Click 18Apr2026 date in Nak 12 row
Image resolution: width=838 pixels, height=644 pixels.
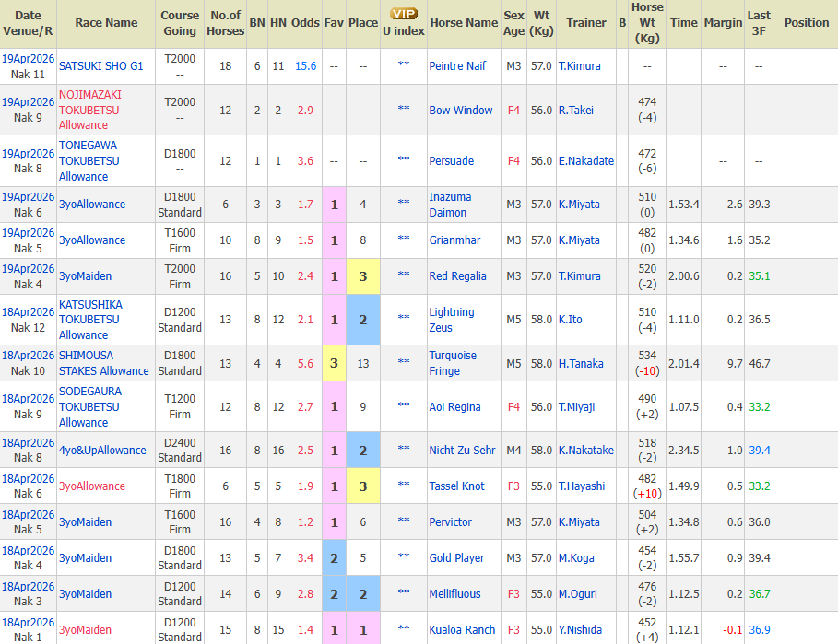pos(28,311)
